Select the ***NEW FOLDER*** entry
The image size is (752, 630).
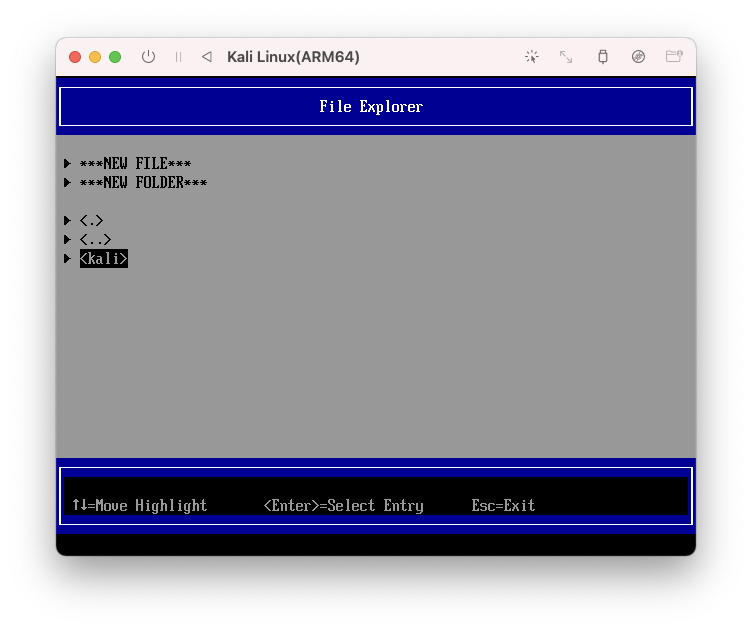coord(143,183)
